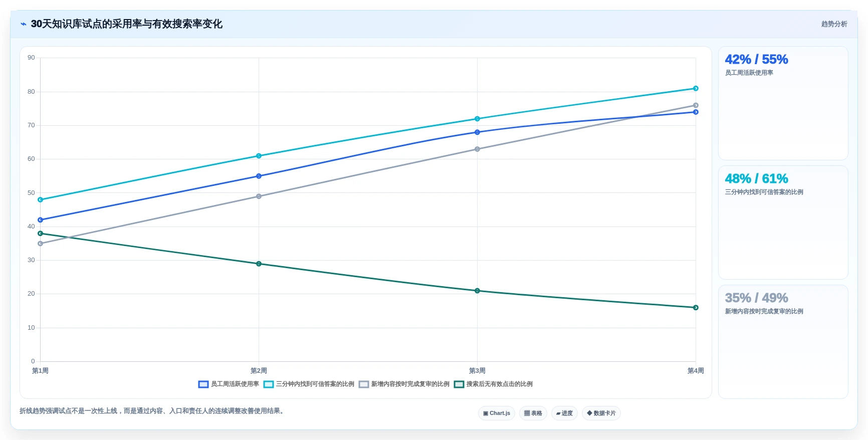
Task: Click the 新增内容按时完成复审的比例 legend label
Action: coord(410,384)
